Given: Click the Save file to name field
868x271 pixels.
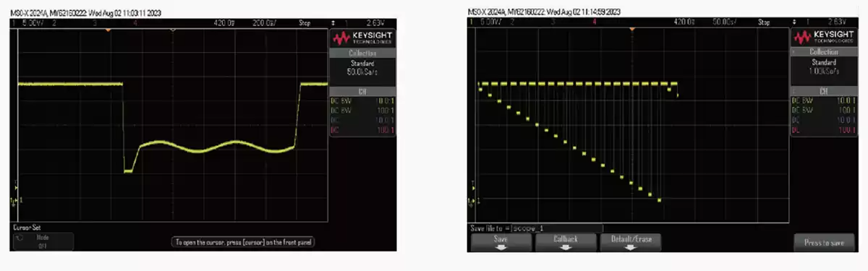Looking at the screenshot, I should (x=536, y=228).
